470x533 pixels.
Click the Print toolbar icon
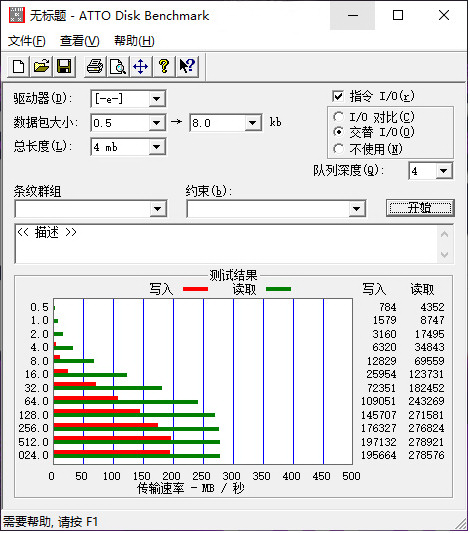tap(95, 66)
